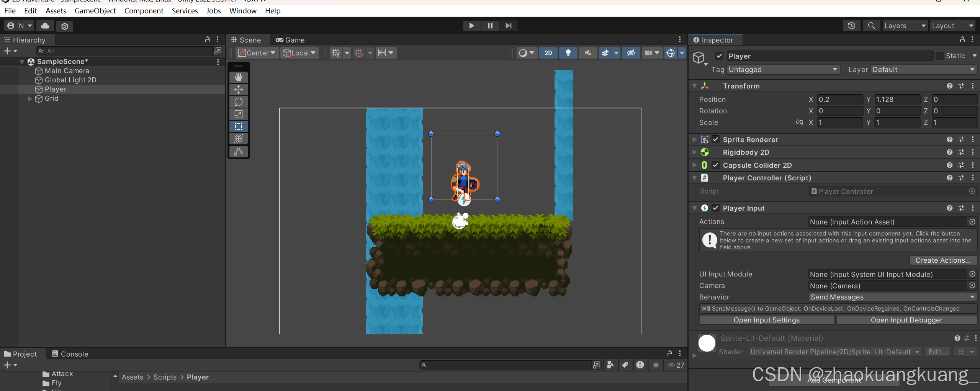Expand the Capsule Collider 2D component
The height and width of the screenshot is (391, 980).
point(694,165)
